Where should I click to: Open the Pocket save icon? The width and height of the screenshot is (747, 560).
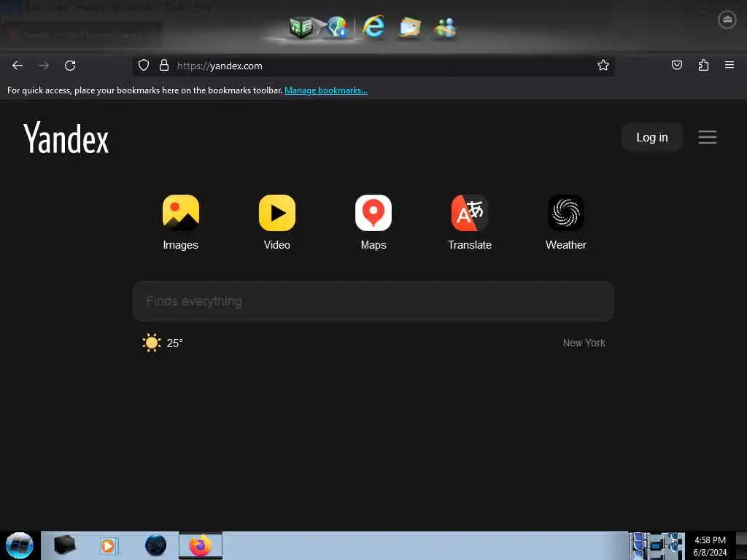click(677, 65)
